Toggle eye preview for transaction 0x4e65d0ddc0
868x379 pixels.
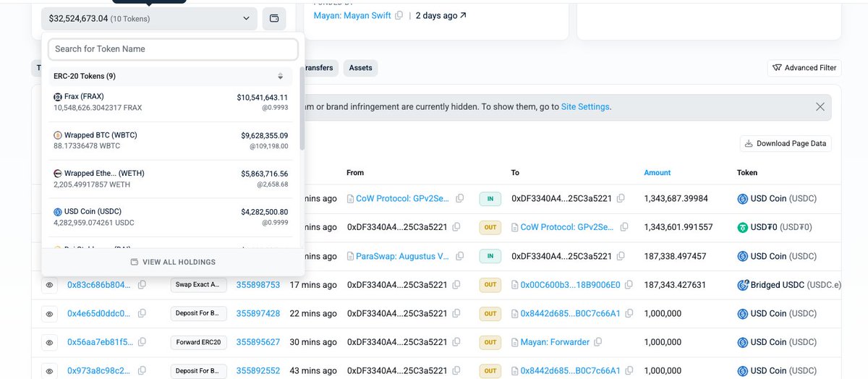tap(49, 314)
